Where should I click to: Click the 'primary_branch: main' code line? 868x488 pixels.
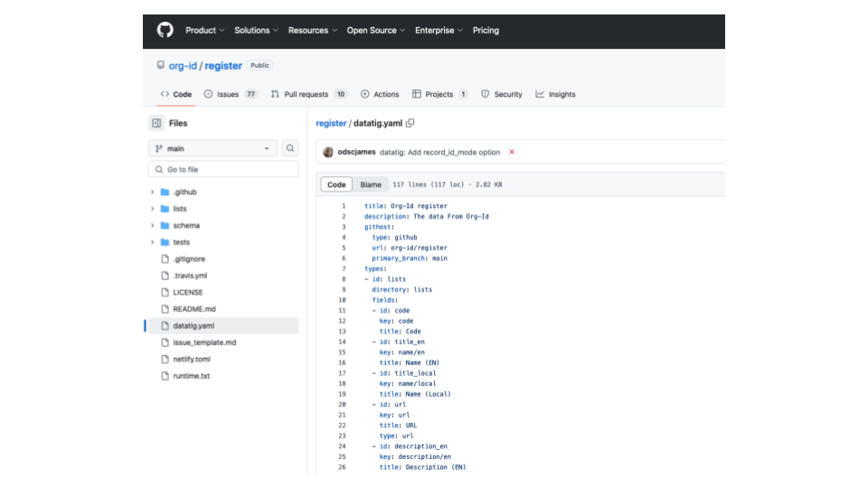pos(410,258)
